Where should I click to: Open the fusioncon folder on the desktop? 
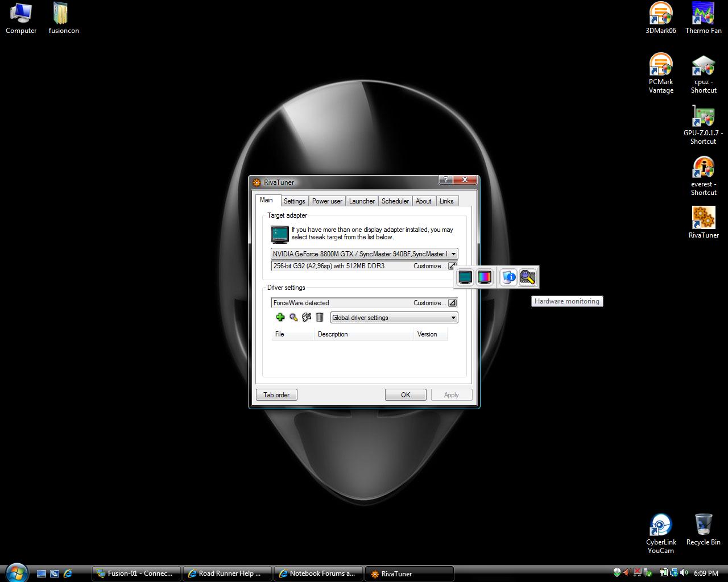[x=63, y=18]
